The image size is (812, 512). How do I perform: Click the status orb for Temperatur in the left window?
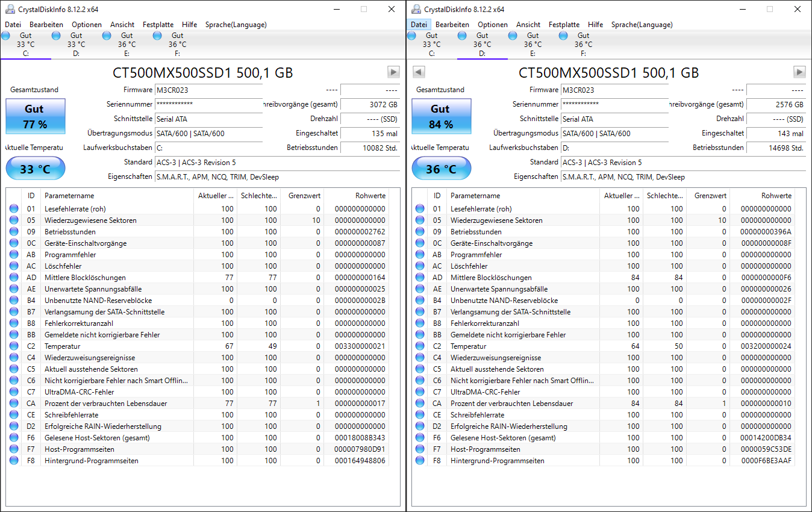14,346
